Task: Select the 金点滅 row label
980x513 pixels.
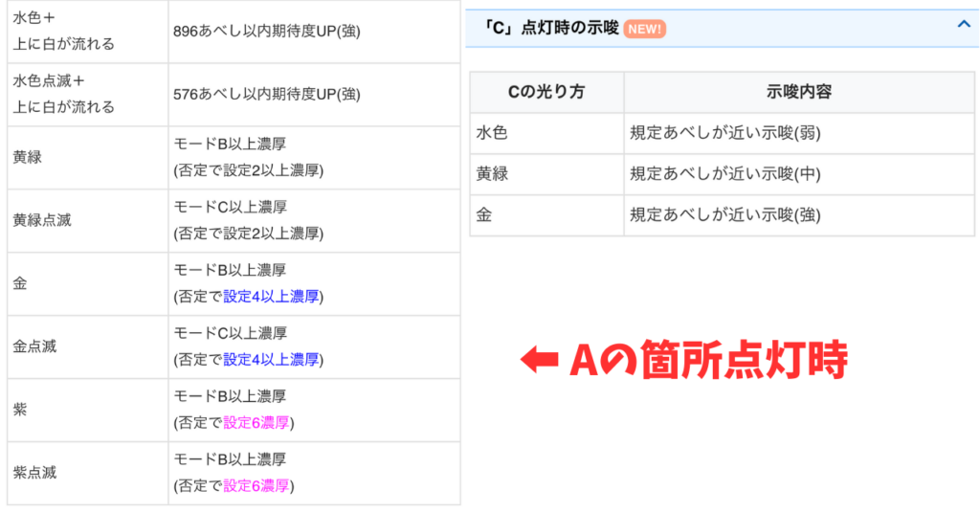Action: [34, 346]
